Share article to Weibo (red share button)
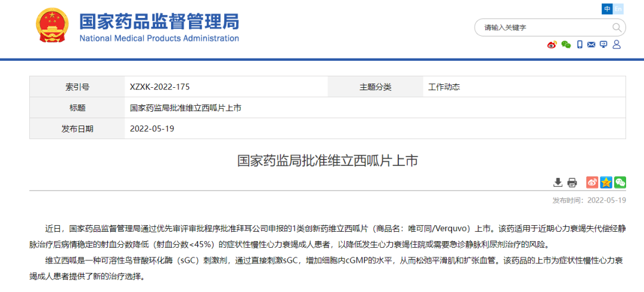Screen dimensions: 644x292 592,182
